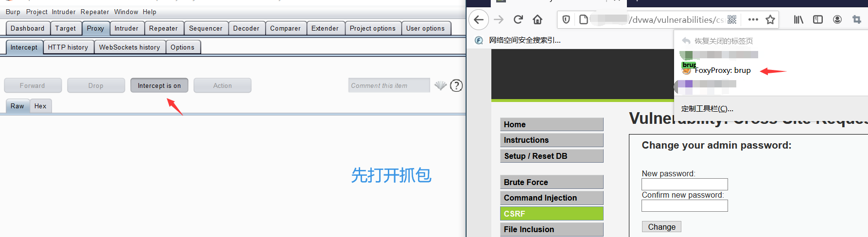
Task: Click the Change password button
Action: pyautogui.click(x=661, y=227)
